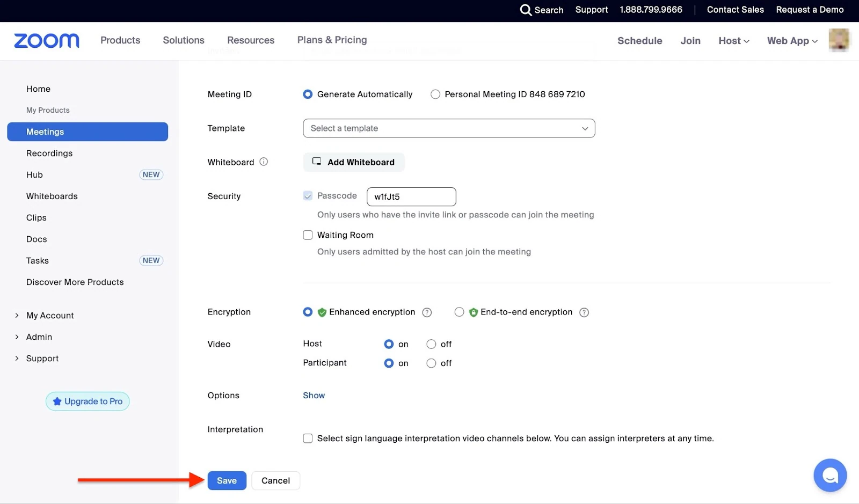Open Docs in the sidebar
This screenshot has width=859, height=504.
(37, 239)
